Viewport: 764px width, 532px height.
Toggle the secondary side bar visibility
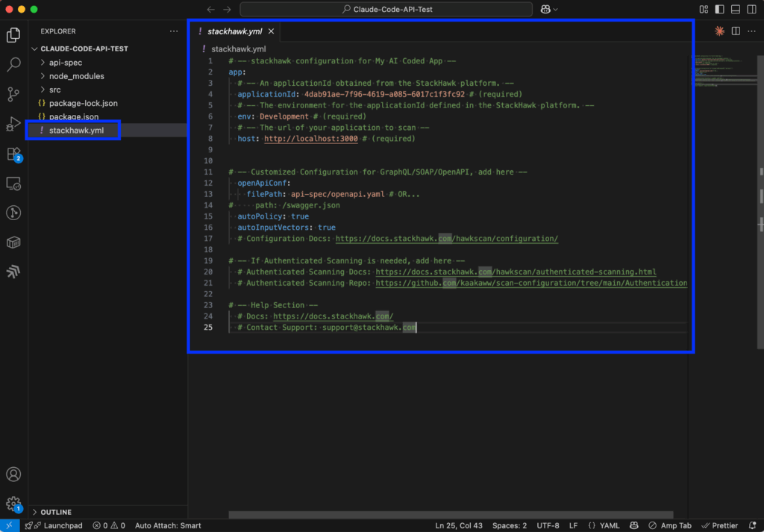coord(751,10)
